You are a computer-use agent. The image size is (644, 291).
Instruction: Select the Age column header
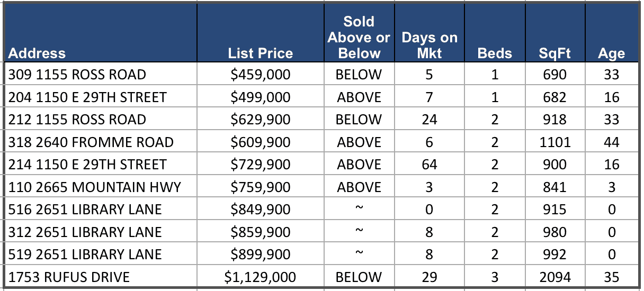(611, 53)
